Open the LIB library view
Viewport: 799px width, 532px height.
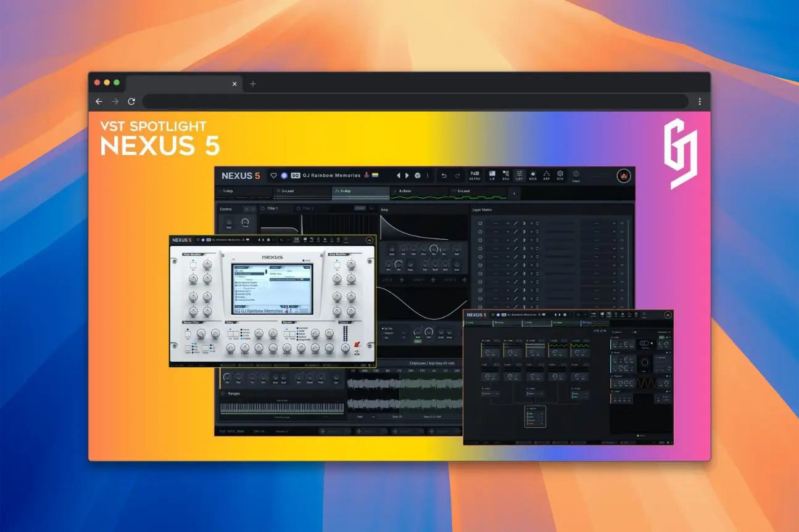tap(492, 176)
